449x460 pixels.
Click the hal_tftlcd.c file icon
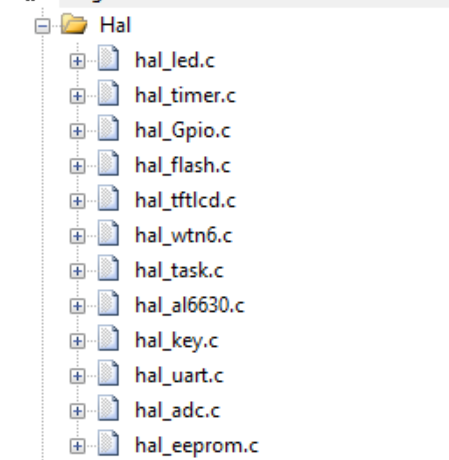pos(108,198)
